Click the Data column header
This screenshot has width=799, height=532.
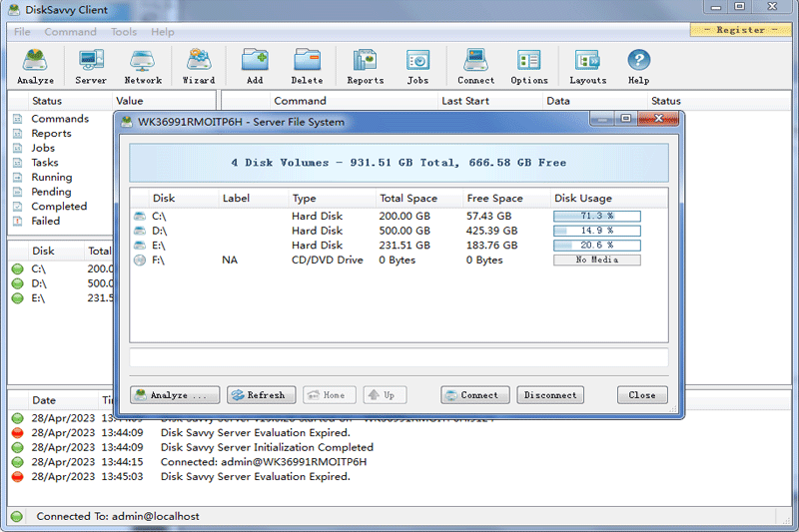(x=594, y=101)
